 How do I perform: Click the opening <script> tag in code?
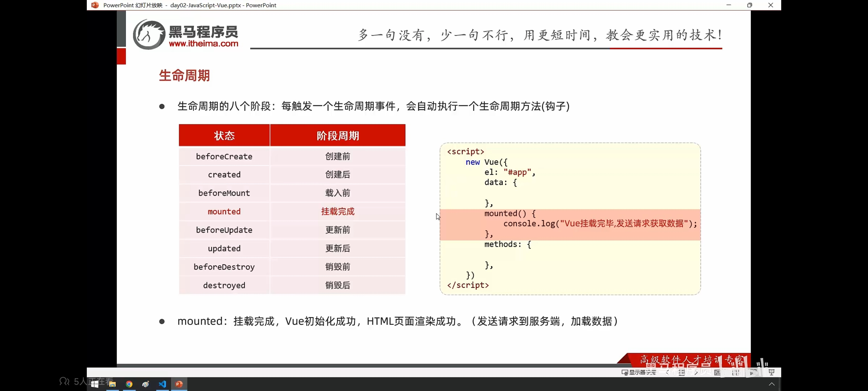tap(466, 152)
